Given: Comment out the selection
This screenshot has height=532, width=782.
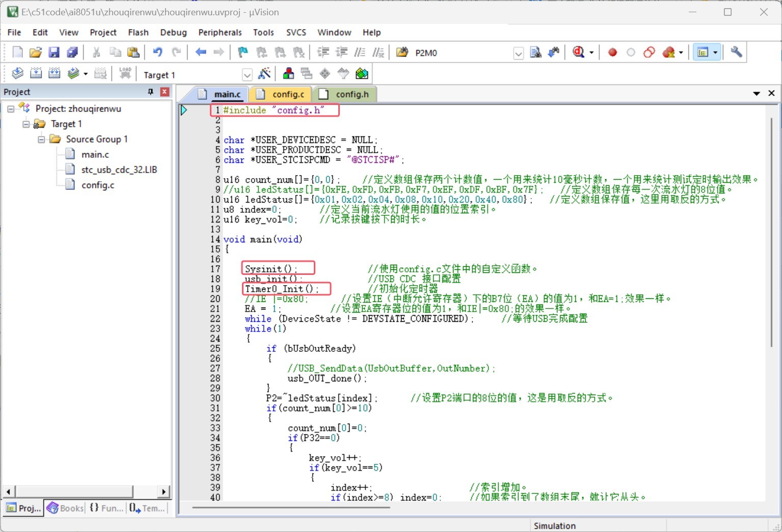Looking at the screenshot, I should coord(360,52).
